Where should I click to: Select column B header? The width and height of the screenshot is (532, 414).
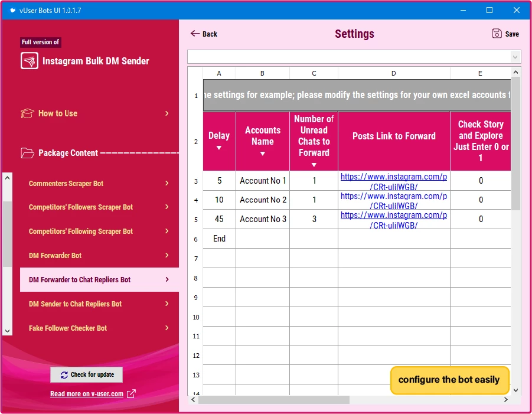click(263, 73)
